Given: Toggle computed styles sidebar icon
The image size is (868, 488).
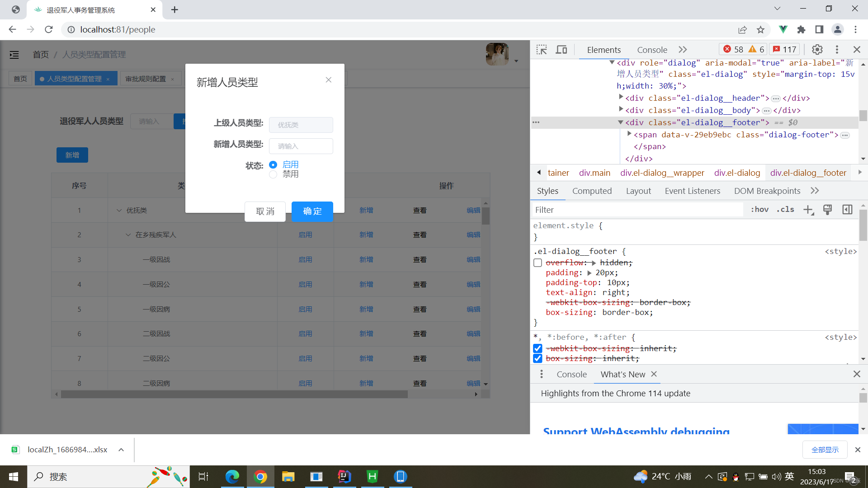Looking at the screenshot, I should (x=847, y=210).
